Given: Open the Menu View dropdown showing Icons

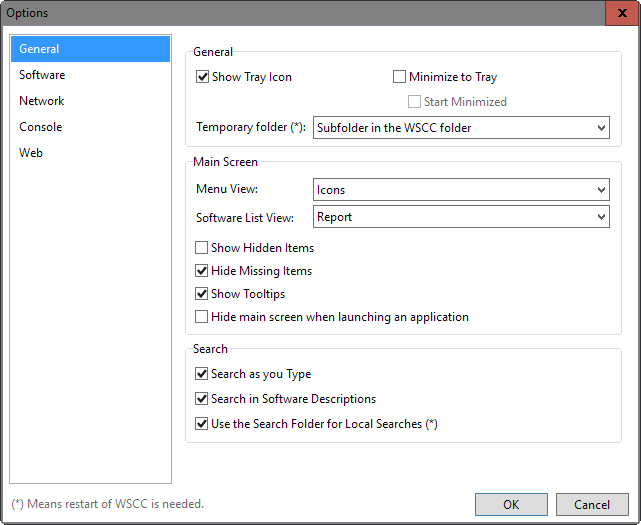Looking at the screenshot, I should tap(461, 190).
